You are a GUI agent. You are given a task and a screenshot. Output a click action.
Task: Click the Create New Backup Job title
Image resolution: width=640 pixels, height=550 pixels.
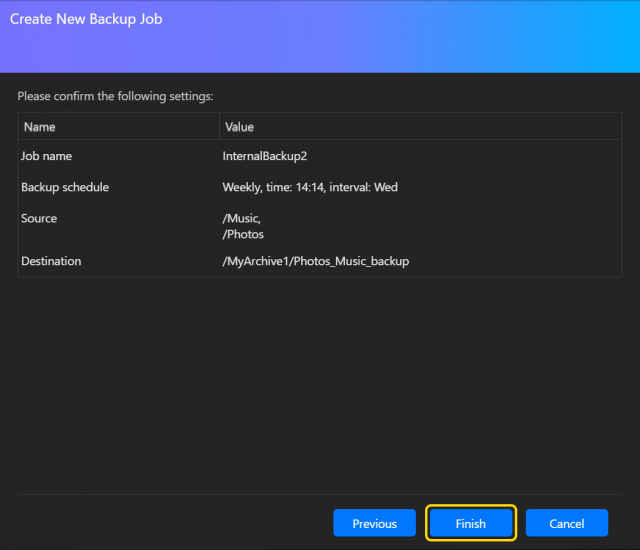point(86,19)
